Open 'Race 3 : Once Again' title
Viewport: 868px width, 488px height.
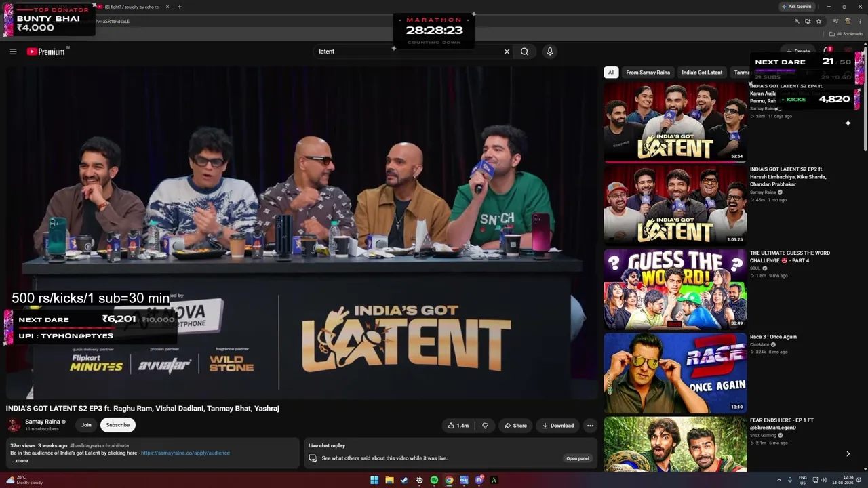[773, 337]
